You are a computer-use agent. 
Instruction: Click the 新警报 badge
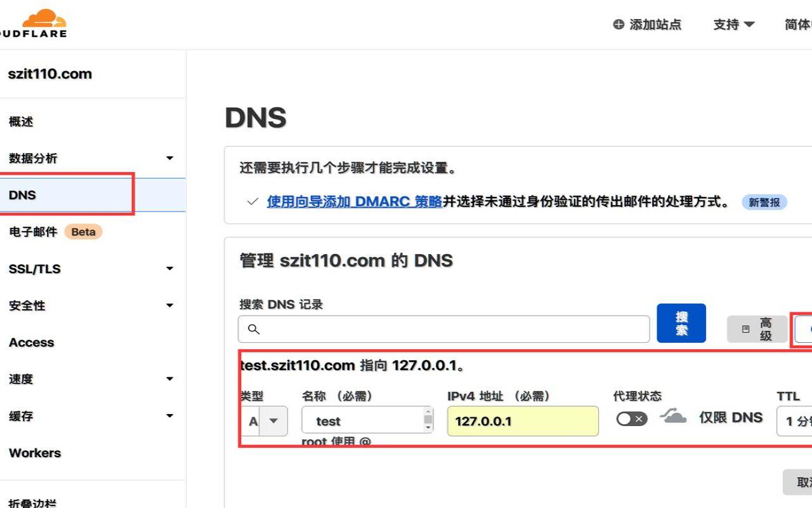pyautogui.click(x=764, y=202)
